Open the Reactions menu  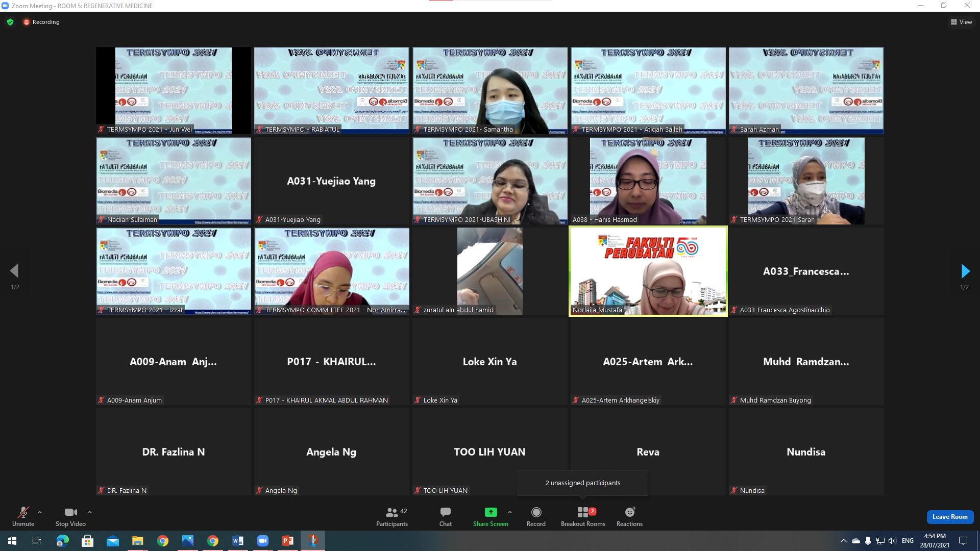629,516
